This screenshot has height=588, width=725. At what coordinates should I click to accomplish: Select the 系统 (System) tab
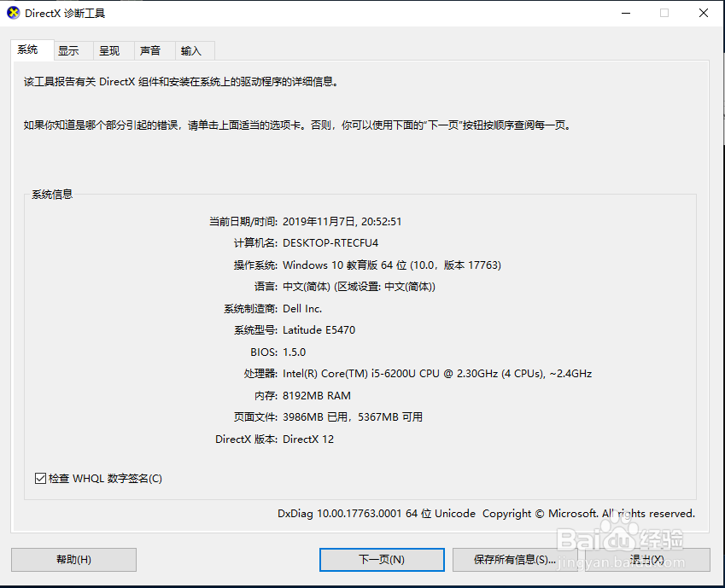click(30, 50)
